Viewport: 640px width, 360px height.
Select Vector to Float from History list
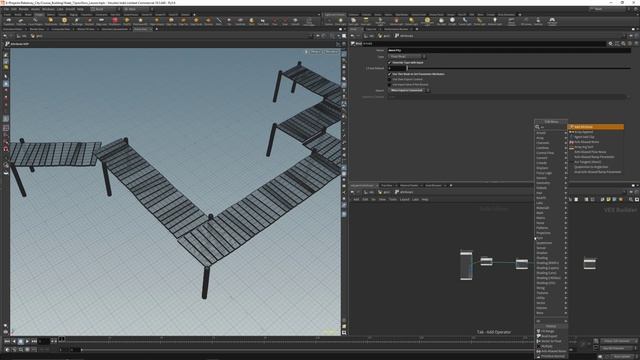551,341
